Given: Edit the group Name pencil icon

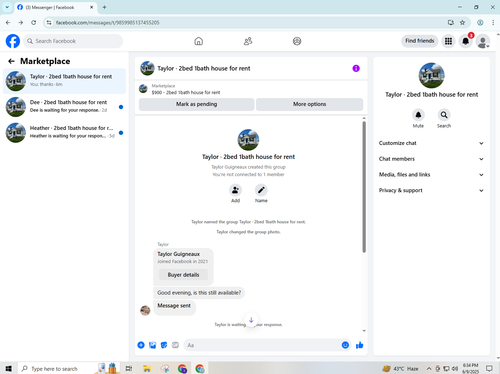Looking at the screenshot, I should click(261, 190).
